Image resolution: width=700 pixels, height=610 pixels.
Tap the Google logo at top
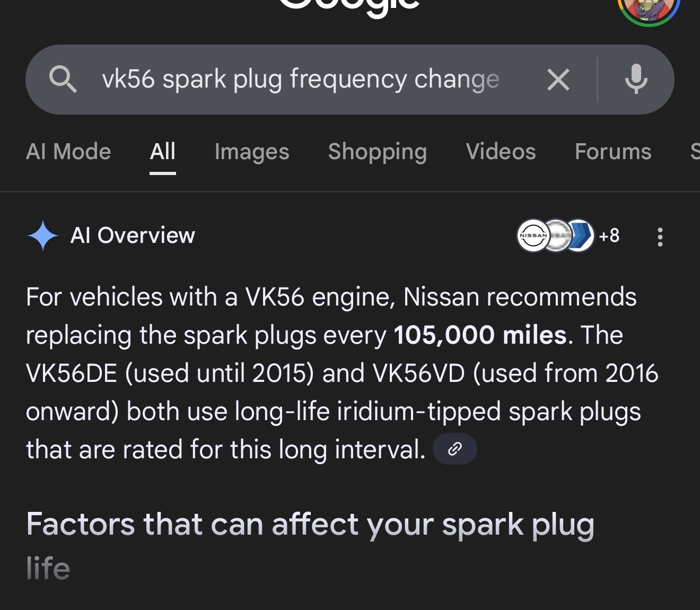click(x=348, y=5)
